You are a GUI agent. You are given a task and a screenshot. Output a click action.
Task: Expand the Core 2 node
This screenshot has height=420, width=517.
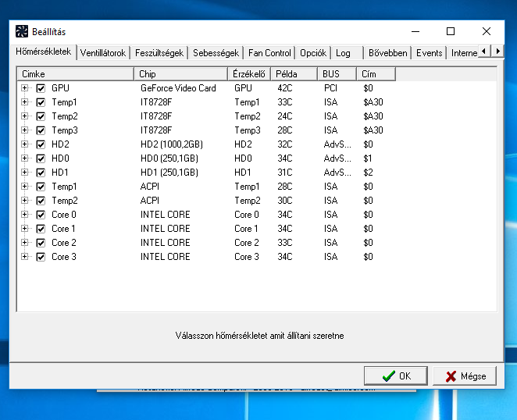coord(24,243)
